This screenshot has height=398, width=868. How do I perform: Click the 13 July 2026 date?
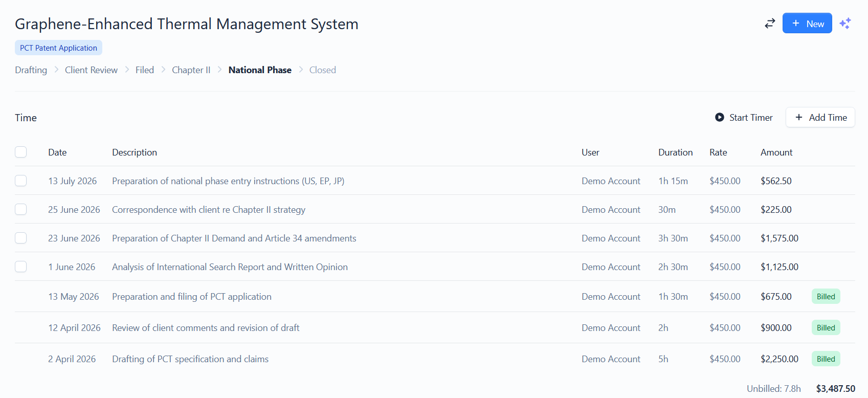point(73,181)
